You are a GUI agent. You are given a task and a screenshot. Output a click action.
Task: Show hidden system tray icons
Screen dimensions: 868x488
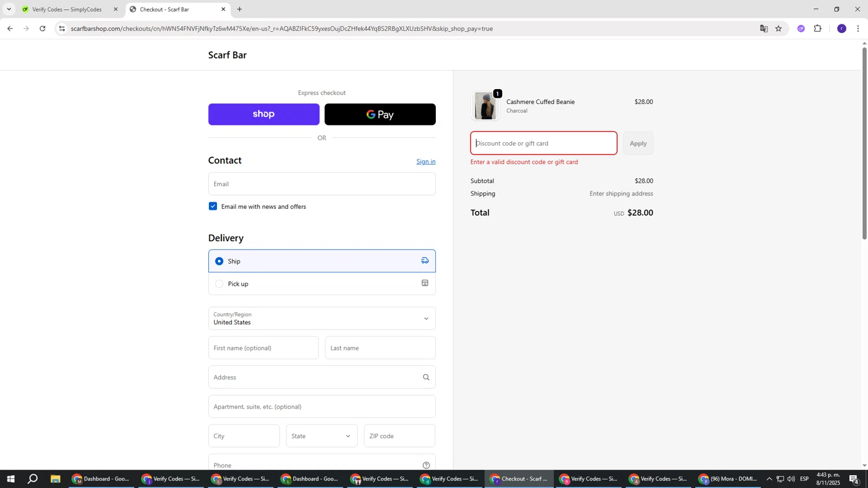(769, 479)
